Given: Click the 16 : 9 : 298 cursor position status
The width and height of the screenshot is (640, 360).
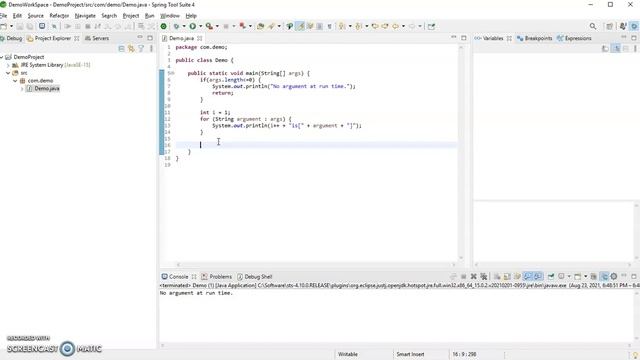Looking at the screenshot, I should 464,354.
